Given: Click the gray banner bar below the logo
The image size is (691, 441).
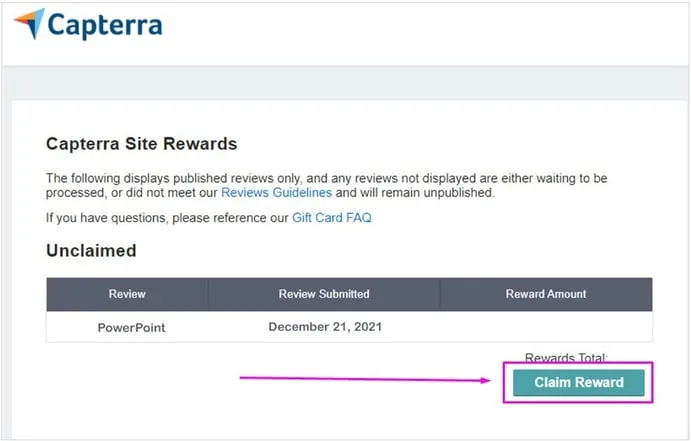Looking at the screenshot, I should pyautogui.click(x=346, y=83).
